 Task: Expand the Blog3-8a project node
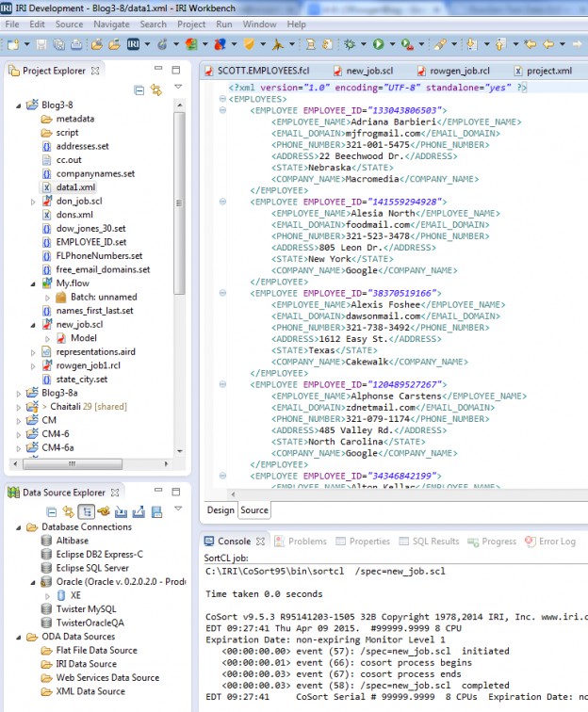19,394
